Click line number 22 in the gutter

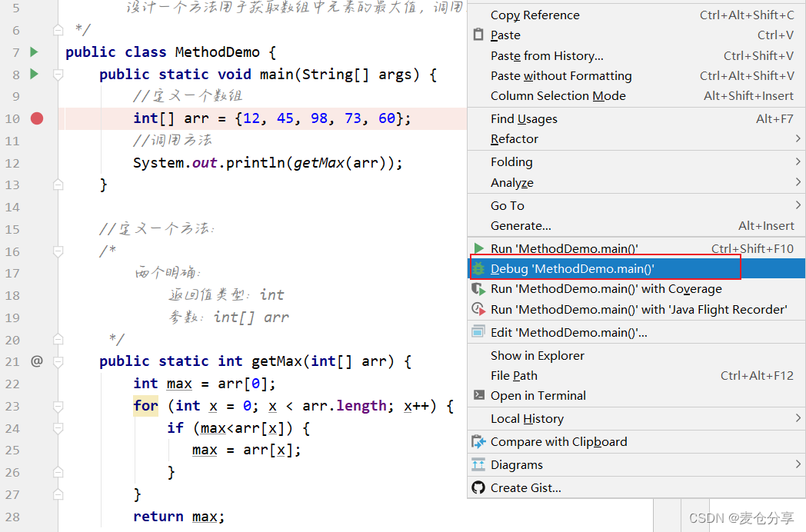[12, 384]
